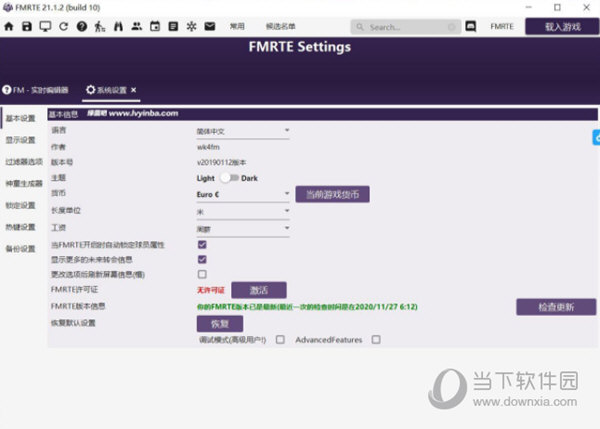This screenshot has width=600, height=429.
Task: Click the FMRTE app logo in title bar
Action: pyautogui.click(x=8, y=7)
